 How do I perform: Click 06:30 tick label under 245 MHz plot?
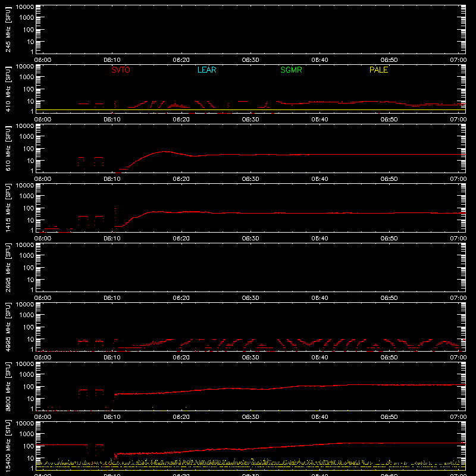(250, 60)
